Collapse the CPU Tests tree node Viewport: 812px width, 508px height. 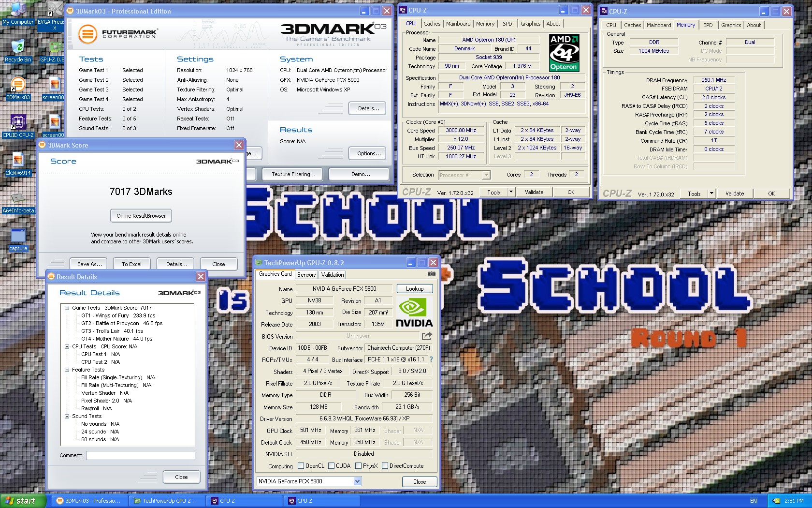point(67,346)
